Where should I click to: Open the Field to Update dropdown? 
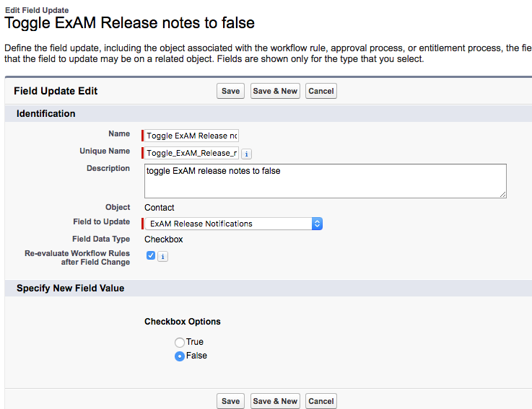233,224
